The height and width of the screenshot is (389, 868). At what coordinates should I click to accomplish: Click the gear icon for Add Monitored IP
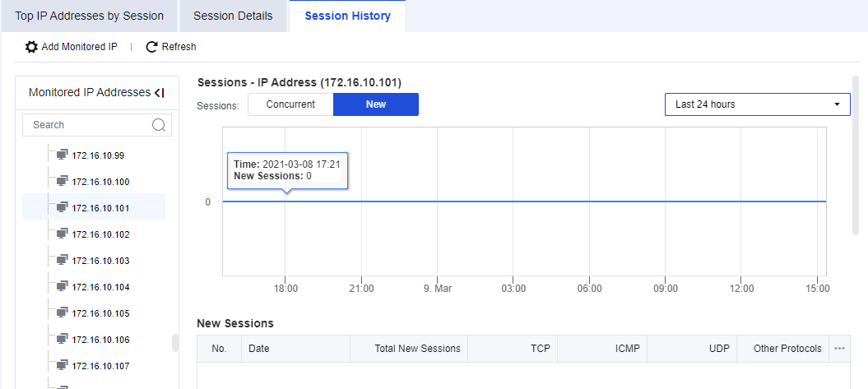(x=31, y=47)
